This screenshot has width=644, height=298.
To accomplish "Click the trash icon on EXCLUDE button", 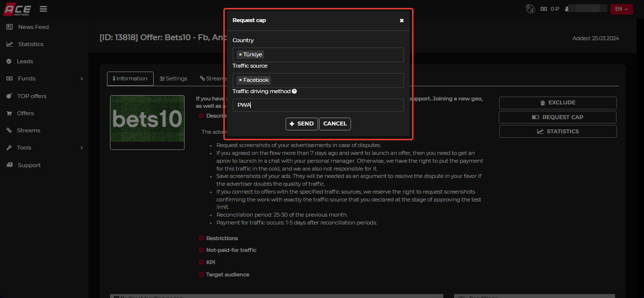I will (542, 103).
